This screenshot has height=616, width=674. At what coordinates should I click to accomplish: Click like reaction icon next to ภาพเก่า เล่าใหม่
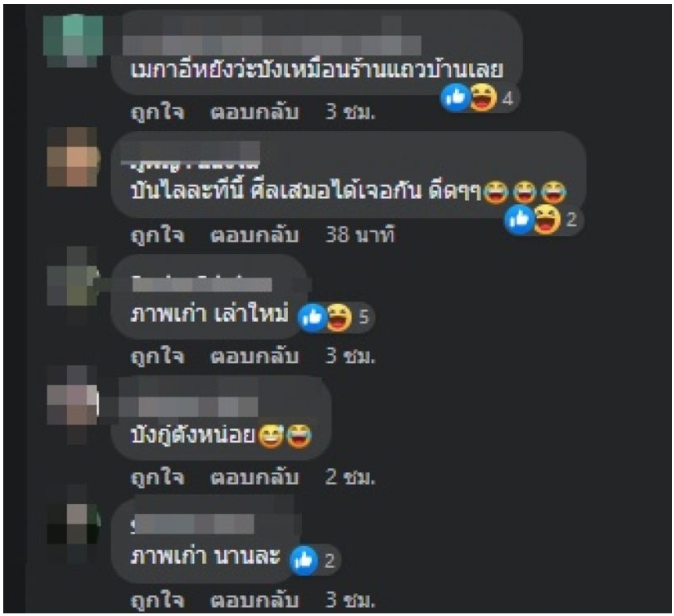tap(312, 318)
